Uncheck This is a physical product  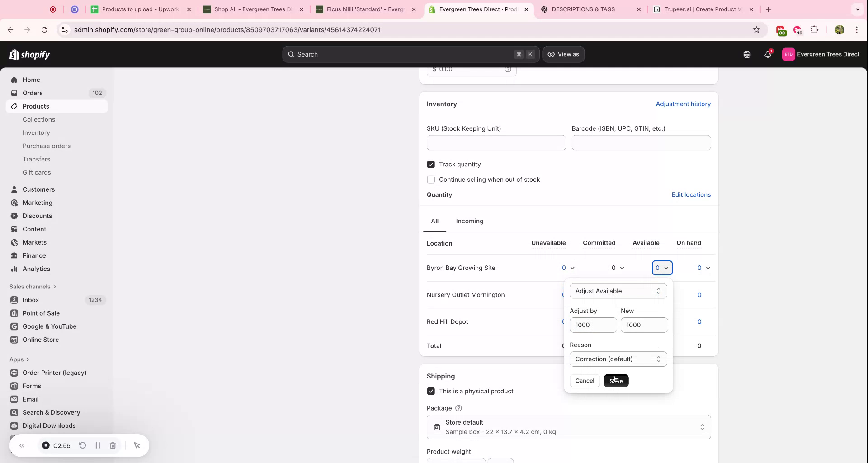[431, 391]
